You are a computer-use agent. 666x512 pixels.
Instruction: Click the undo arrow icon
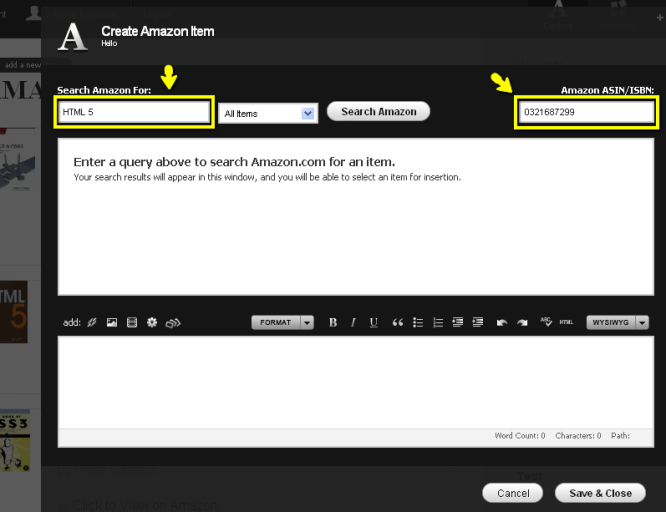[502, 323]
